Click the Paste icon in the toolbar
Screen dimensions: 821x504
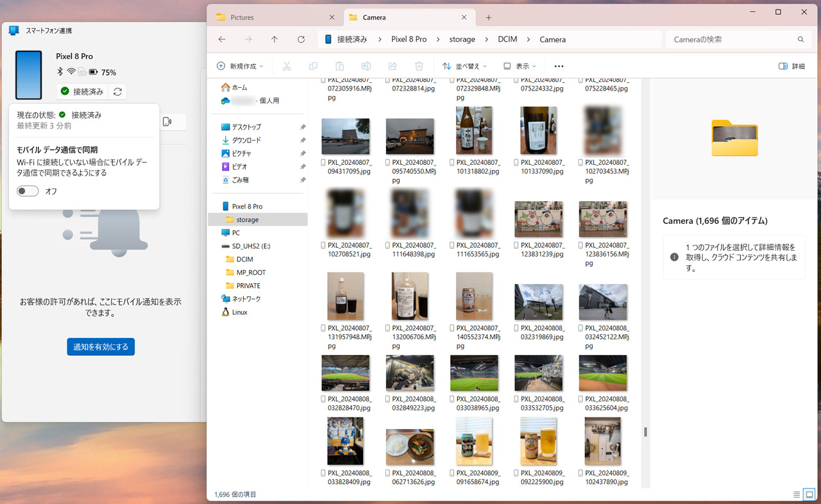point(339,66)
